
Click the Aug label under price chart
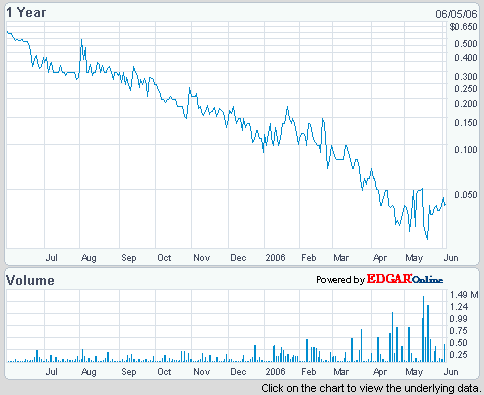point(89,258)
